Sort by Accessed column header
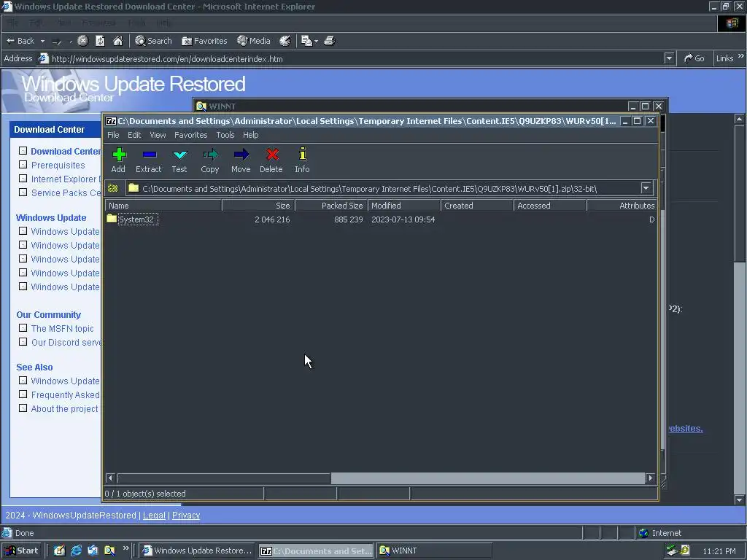This screenshot has width=747, height=560. pos(550,206)
